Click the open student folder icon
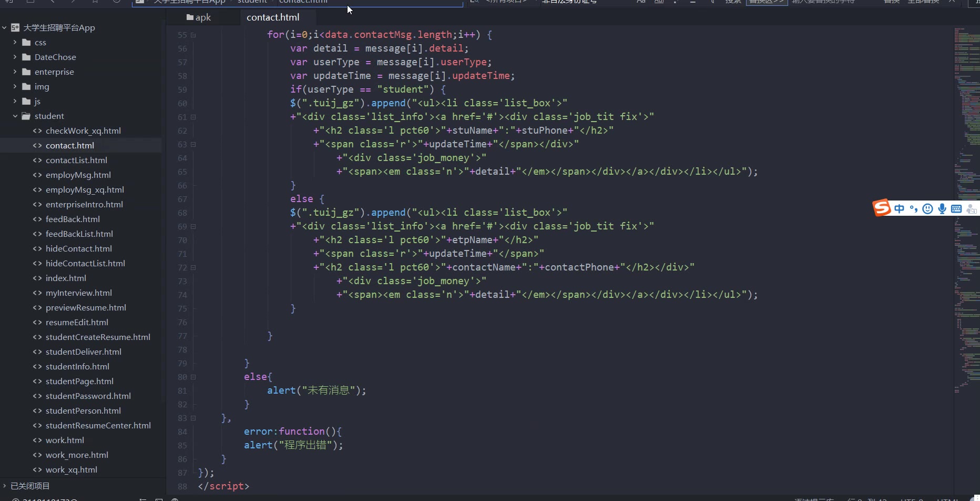 tap(26, 116)
